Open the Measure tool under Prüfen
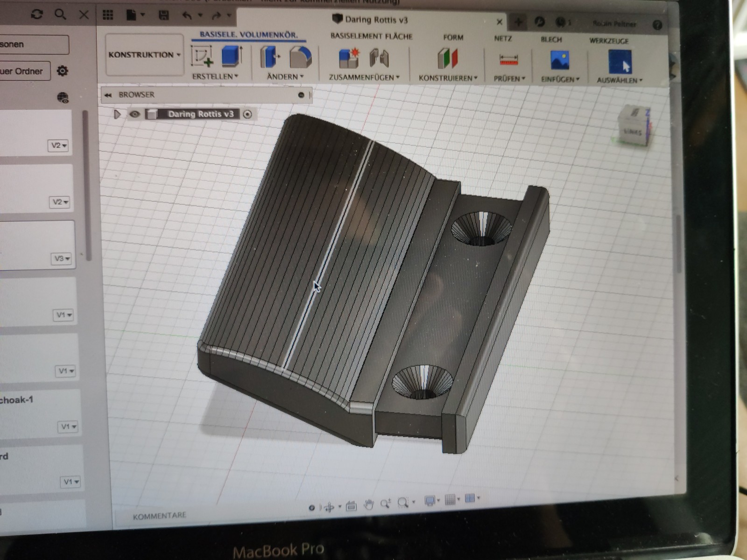 click(508, 60)
